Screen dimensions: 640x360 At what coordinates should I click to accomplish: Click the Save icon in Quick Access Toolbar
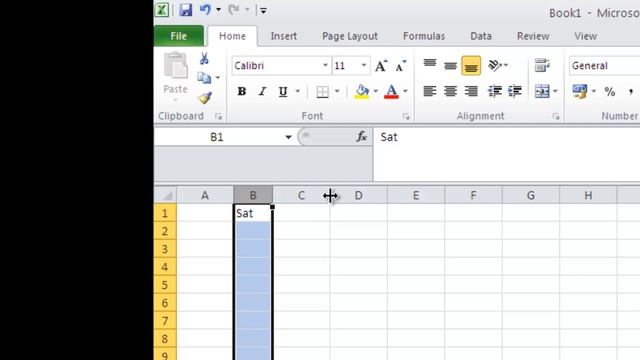point(186,10)
